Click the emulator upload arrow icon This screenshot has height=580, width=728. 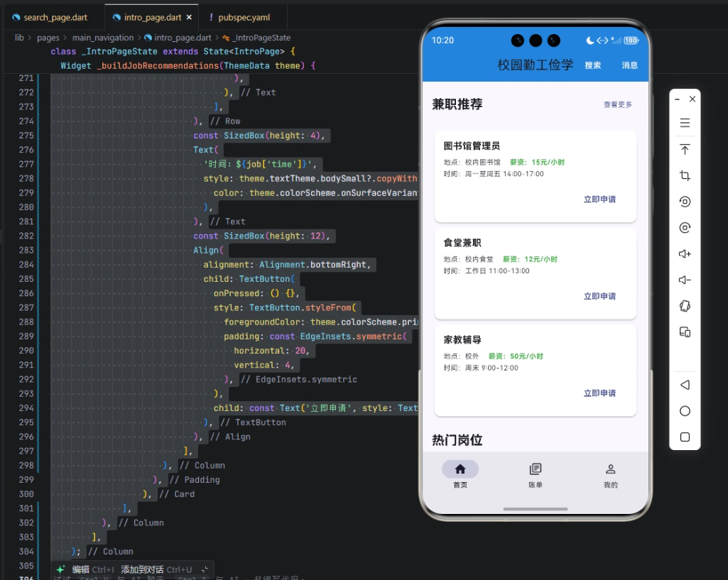point(685,149)
